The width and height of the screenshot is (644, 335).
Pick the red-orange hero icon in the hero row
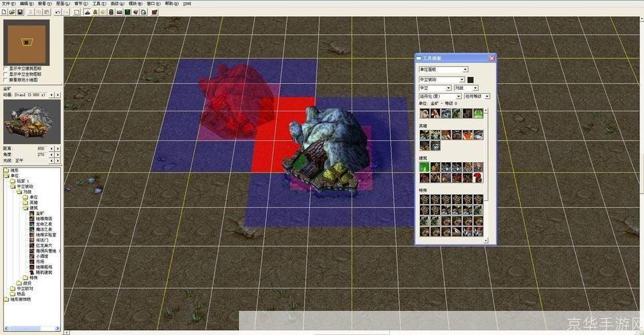click(467, 135)
